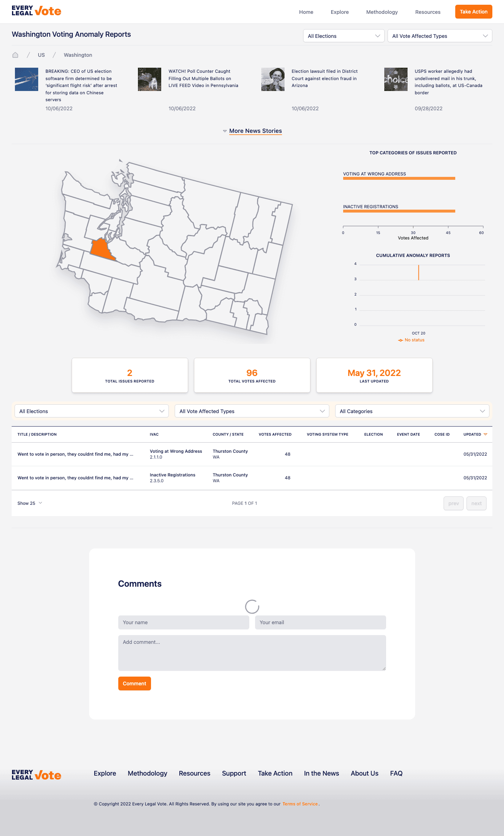Open the USPS worker story thumbnail
This screenshot has width=504, height=836.
point(396,79)
